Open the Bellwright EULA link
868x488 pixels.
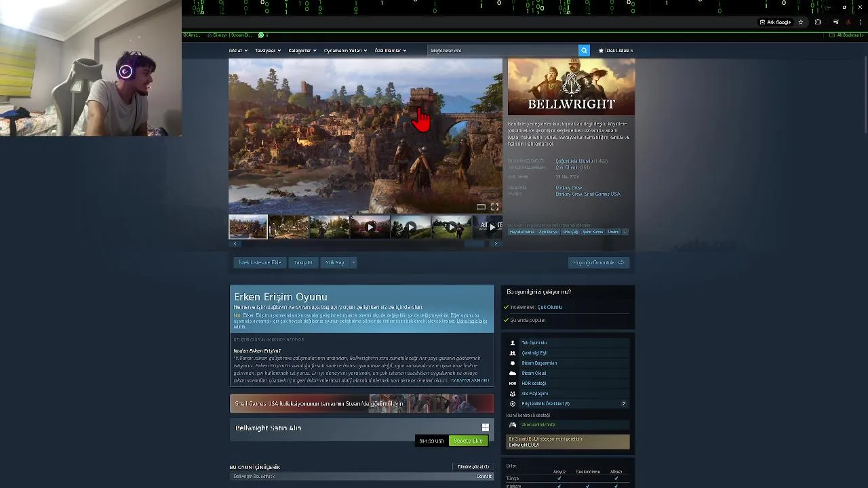pos(524,445)
